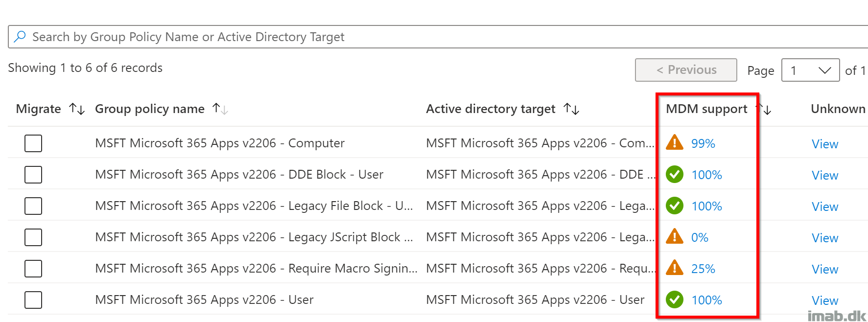This screenshot has height=322, width=868.
Task: Open 100% MDM support link for Apps v2206 - User
Action: pyautogui.click(x=706, y=300)
